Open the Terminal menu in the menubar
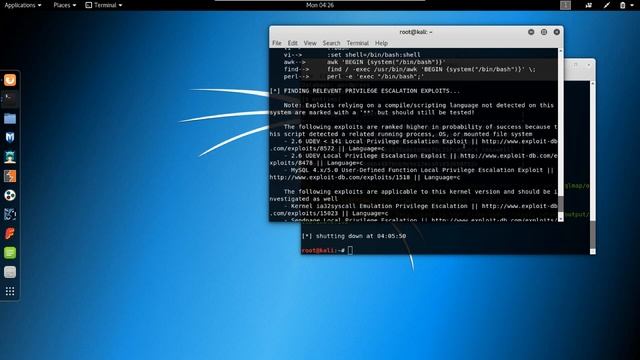Image resolution: width=640 pixels, height=360 pixels. (358, 43)
